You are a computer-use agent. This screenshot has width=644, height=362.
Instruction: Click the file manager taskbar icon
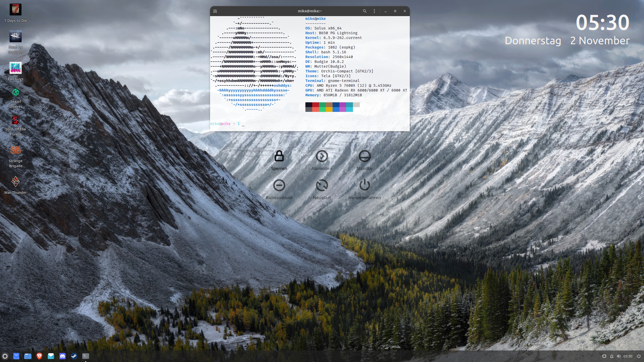pyautogui.click(x=28, y=356)
